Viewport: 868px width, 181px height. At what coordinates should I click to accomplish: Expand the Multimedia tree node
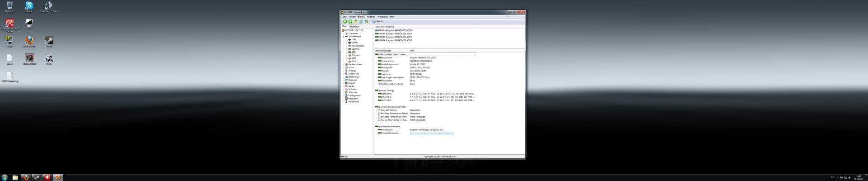tap(344, 74)
